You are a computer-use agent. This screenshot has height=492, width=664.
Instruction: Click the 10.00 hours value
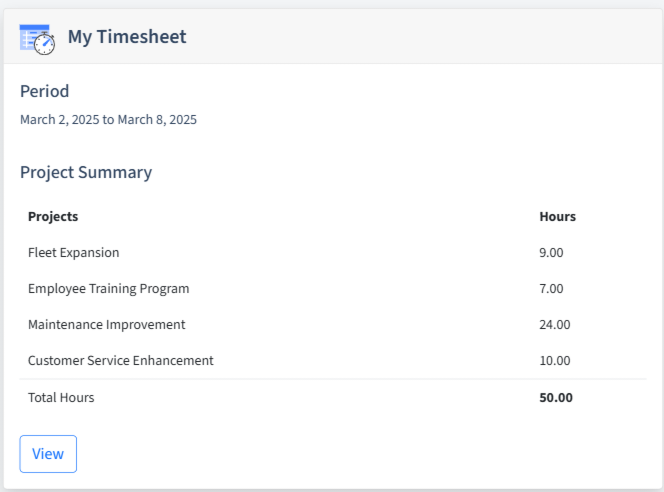pyautogui.click(x=555, y=360)
